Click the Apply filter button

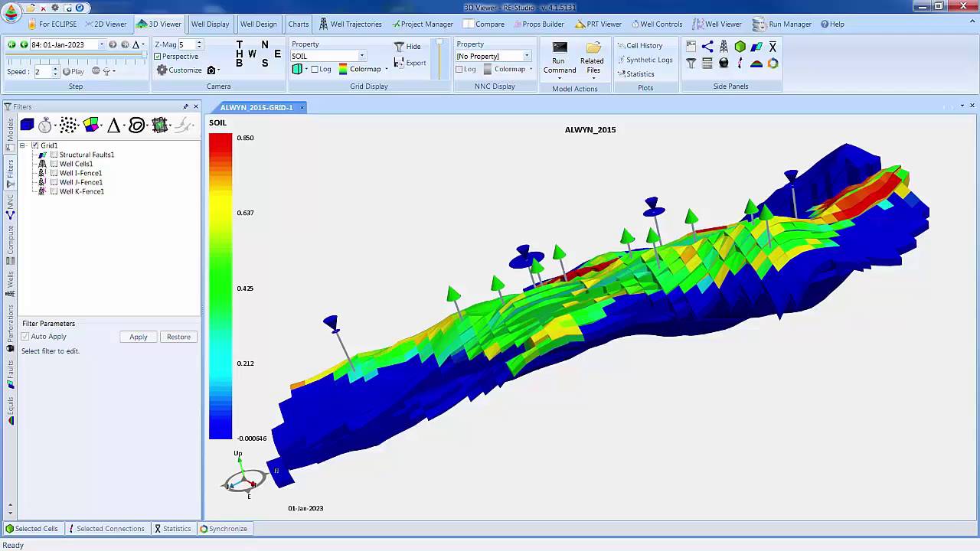point(139,337)
